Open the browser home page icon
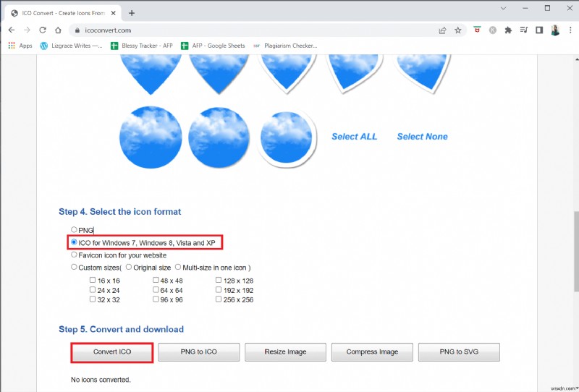 pos(58,30)
